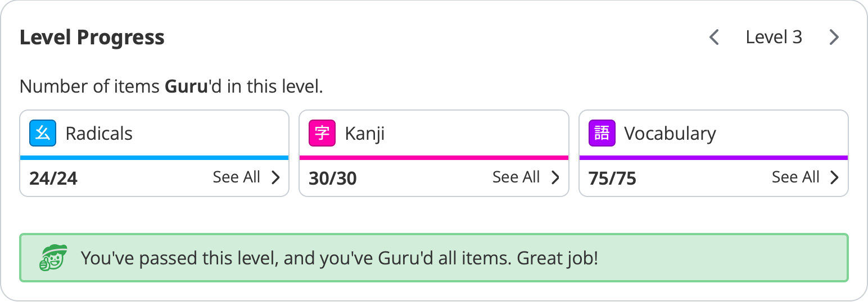Image resolution: width=868 pixels, height=302 pixels.
Task: Go to the previous level arrow
Action: click(714, 38)
